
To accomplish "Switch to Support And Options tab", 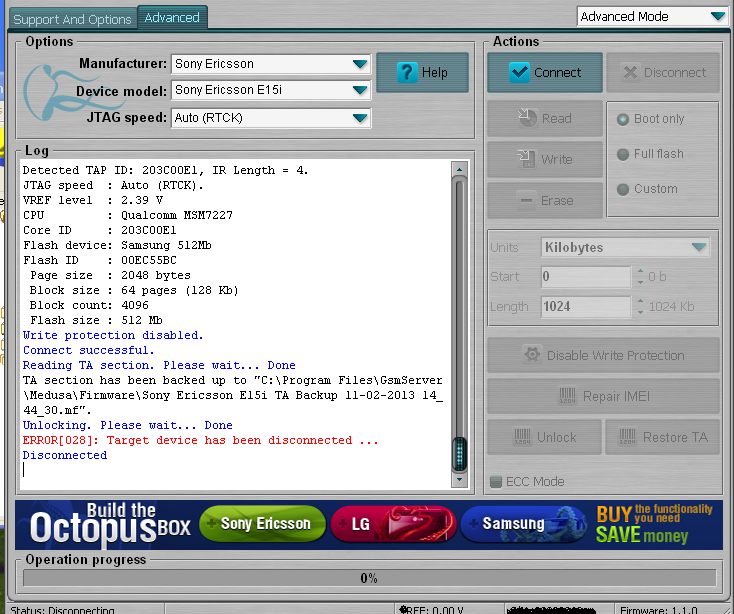I will [x=73, y=19].
